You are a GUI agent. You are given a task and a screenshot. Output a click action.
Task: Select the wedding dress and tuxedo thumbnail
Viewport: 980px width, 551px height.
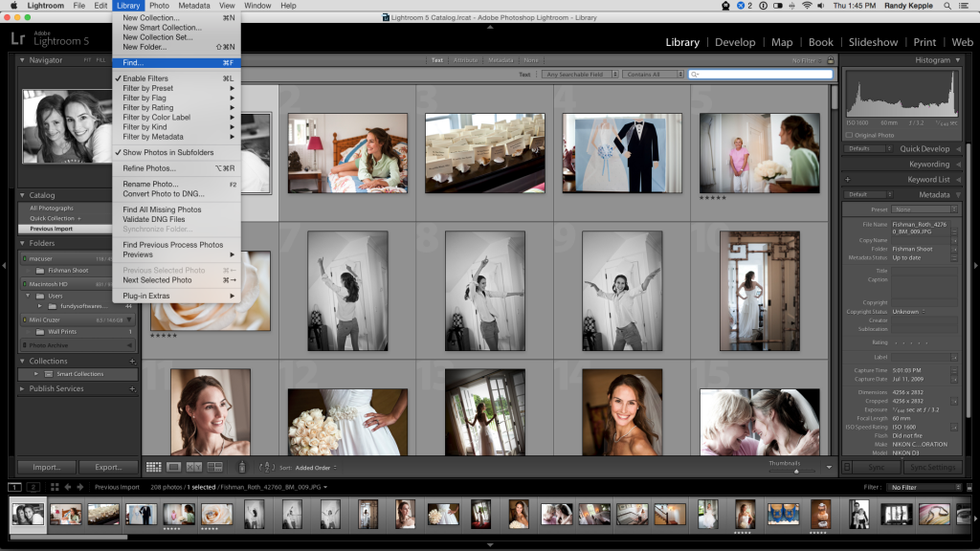[622, 153]
